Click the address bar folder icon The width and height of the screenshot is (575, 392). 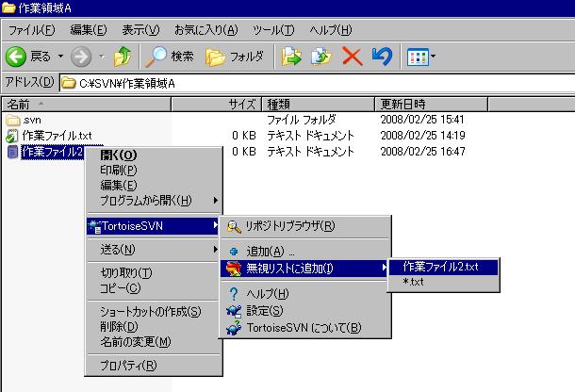(68, 83)
